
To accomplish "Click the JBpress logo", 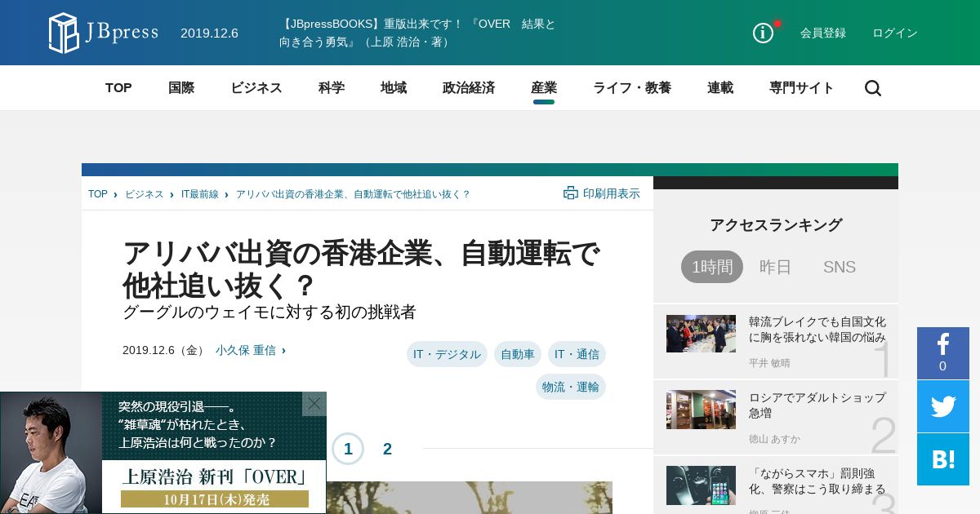I will tap(103, 33).
